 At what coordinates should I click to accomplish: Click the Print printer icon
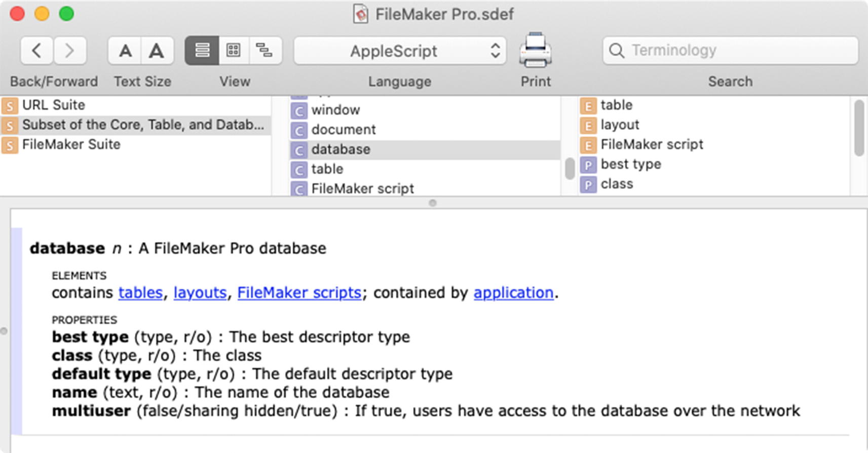(x=535, y=50)
